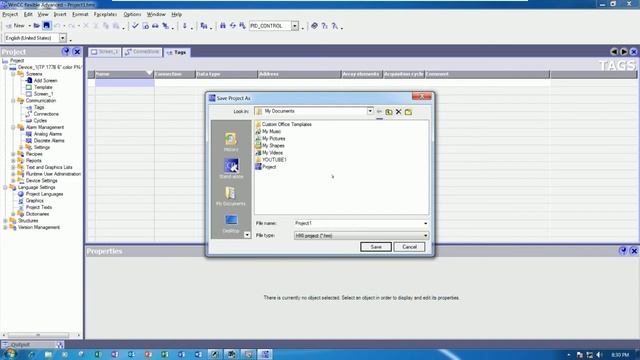Go up one folder level in the dialog
This screenshot has width=640, height=360.
pos(389,111)
